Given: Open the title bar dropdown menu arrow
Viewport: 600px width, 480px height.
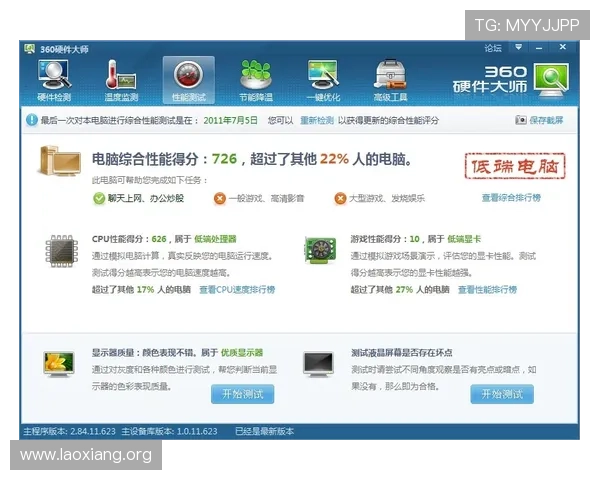Looking at the screenshot, I should (518, 47).
